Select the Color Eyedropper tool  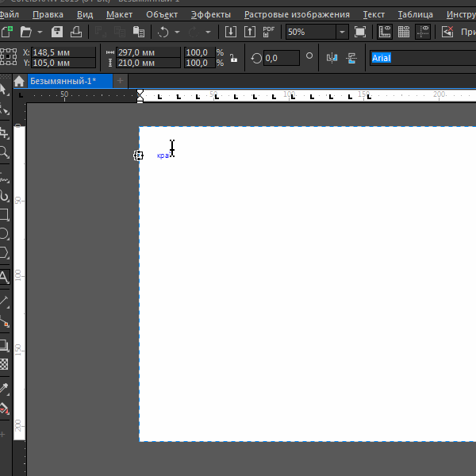tap(4, 389)
